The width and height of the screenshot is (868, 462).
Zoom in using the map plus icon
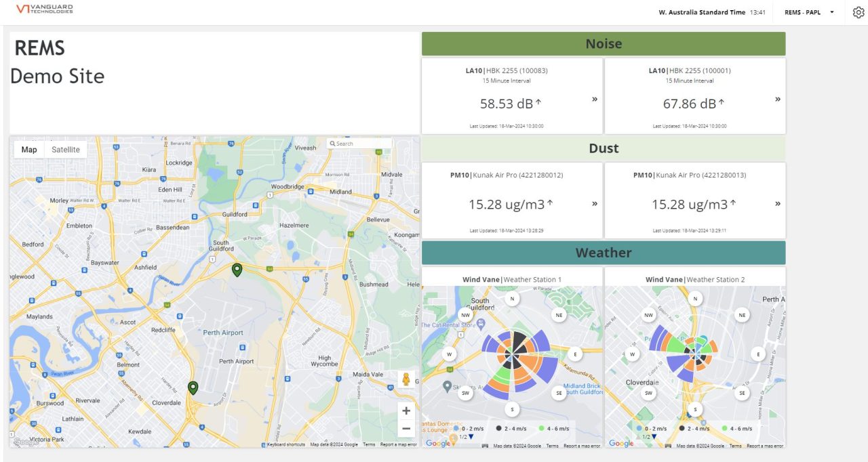[x=406, y=411]
